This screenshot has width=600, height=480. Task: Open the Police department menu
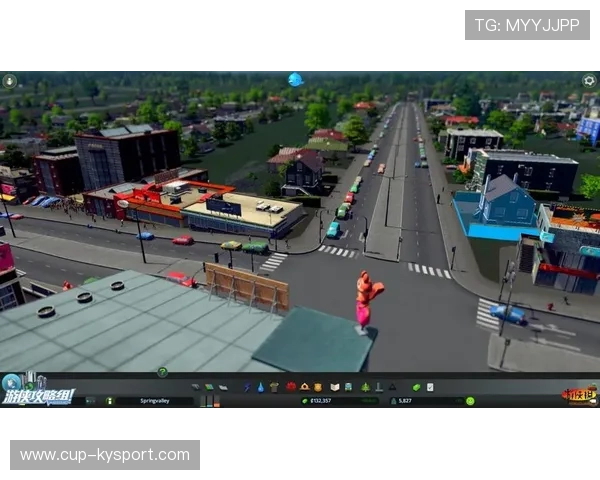pyautogui.click(x=318, y=387)
